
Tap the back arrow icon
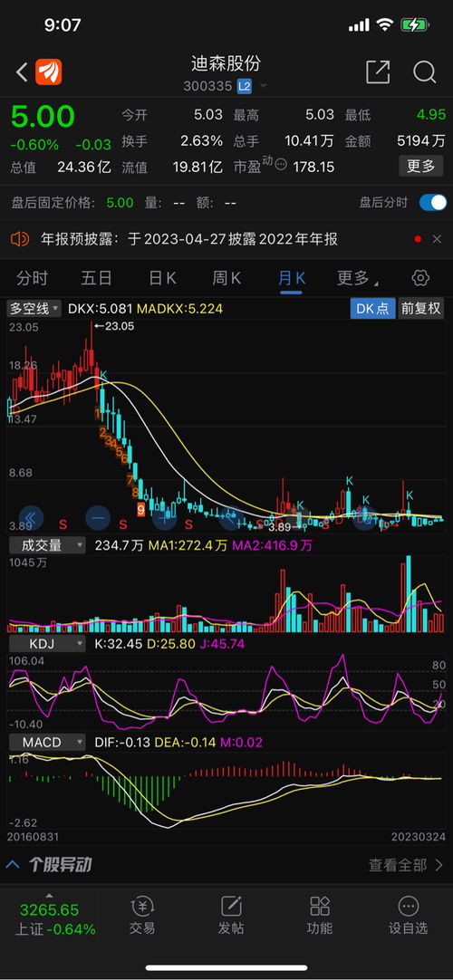[x=21, y=72]
